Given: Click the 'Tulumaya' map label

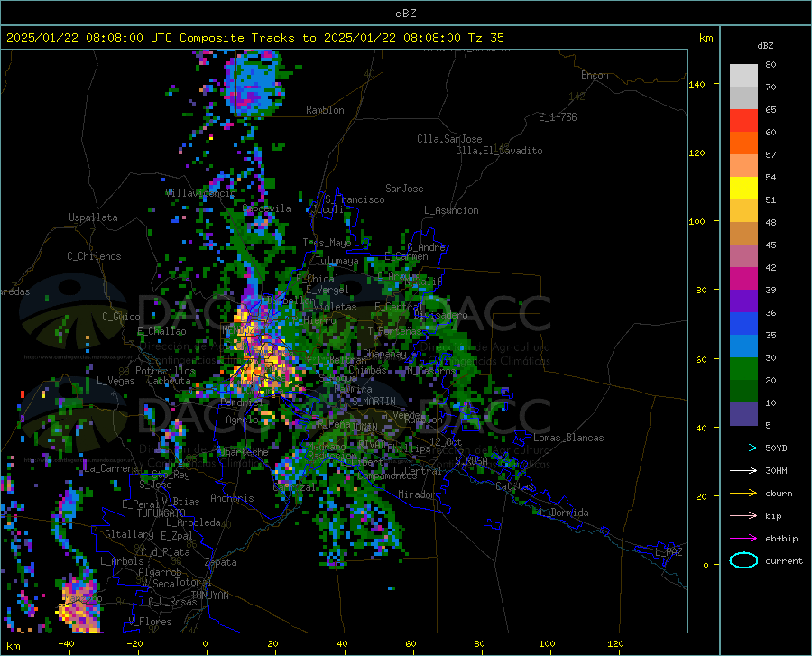Looking at the screenshot, I should (337, 261).
